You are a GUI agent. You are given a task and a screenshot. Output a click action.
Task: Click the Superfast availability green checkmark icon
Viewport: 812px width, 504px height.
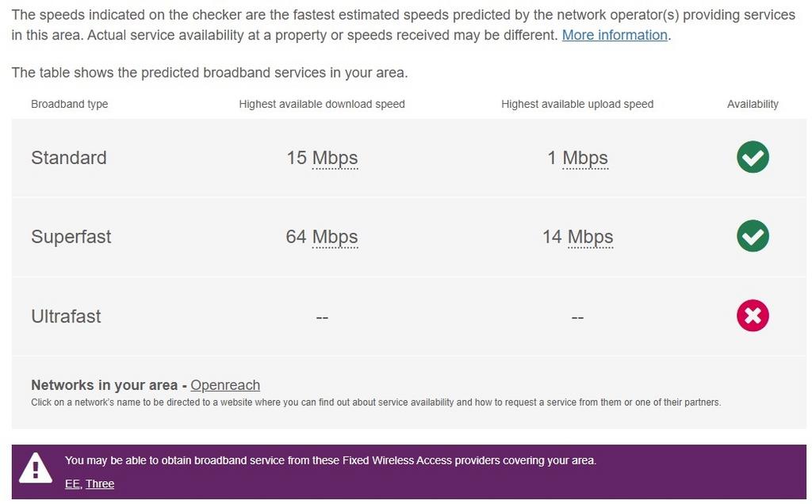pyautogui.click(x=753, y=236)
